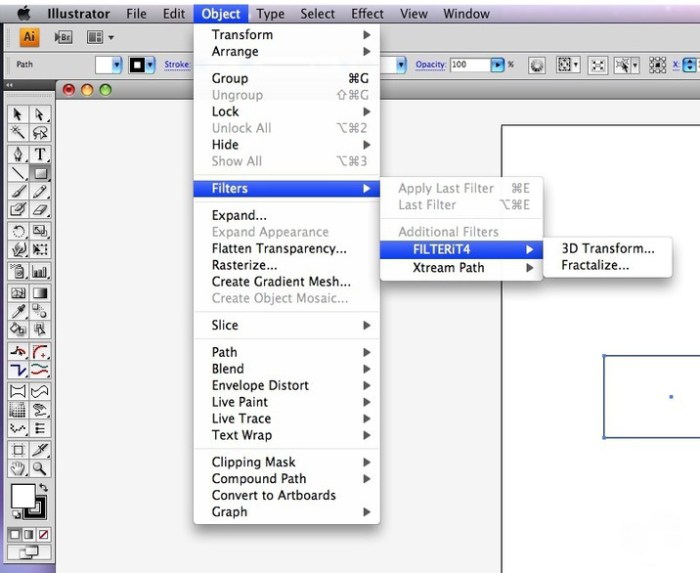Select the Hand tool
This screenshot has width=700, height=573.
pyautogui.click(x=18, y=468)
